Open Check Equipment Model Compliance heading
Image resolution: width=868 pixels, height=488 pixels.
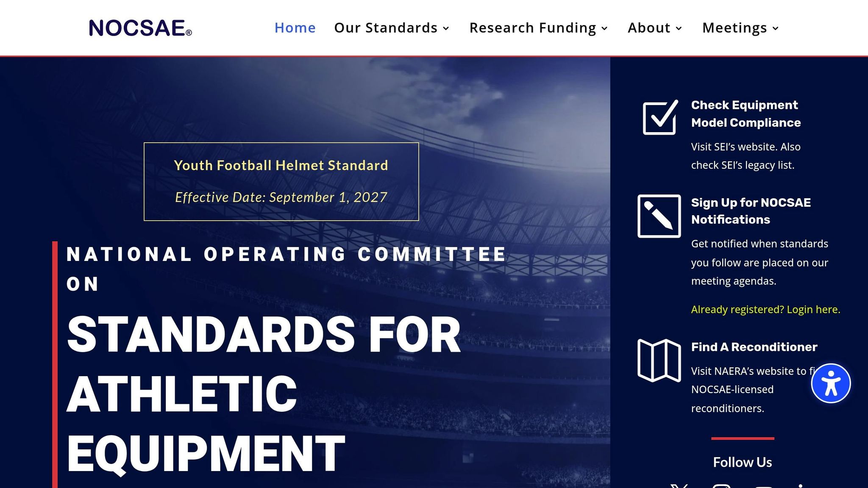click(746, 114)
